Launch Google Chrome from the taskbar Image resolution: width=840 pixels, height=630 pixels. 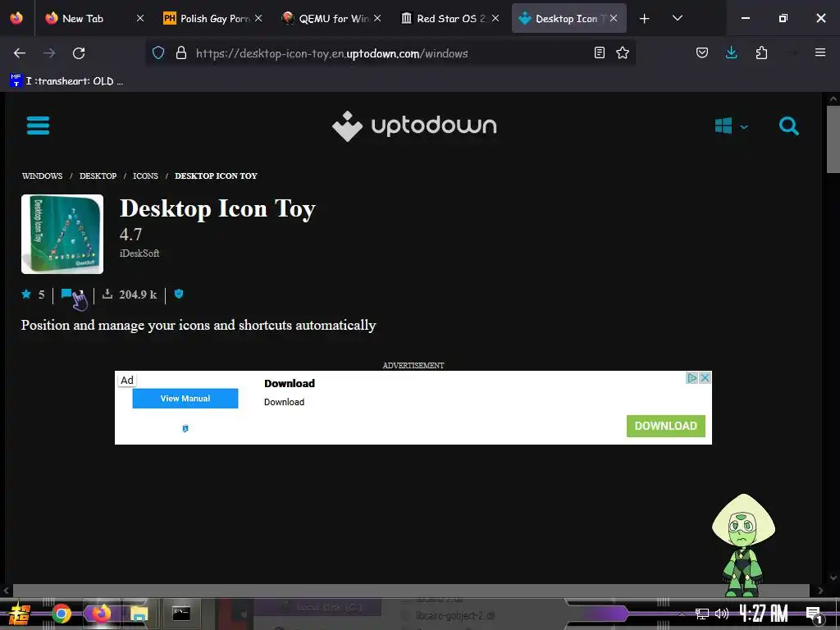(61, 614)
